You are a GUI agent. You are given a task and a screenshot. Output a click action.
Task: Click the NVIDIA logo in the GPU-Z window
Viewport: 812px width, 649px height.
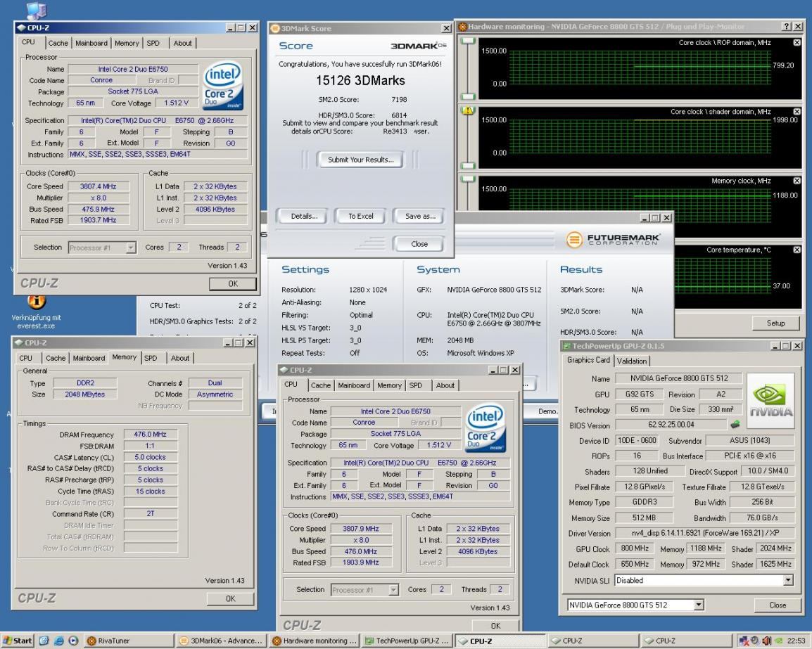point(771,401)
